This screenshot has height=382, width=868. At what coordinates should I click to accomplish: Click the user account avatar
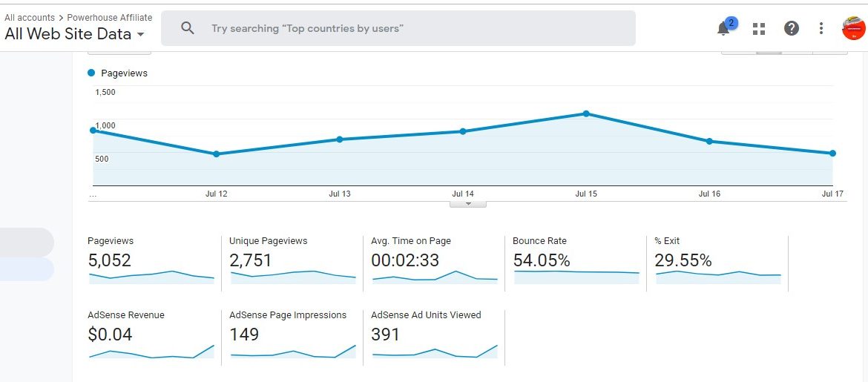click(x=853, y=28)
